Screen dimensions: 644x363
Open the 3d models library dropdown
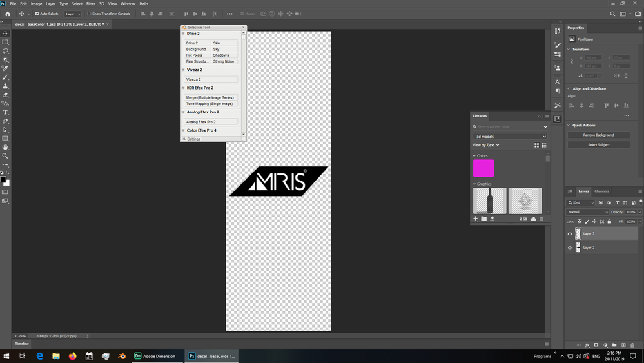click(x=510, y=137)
